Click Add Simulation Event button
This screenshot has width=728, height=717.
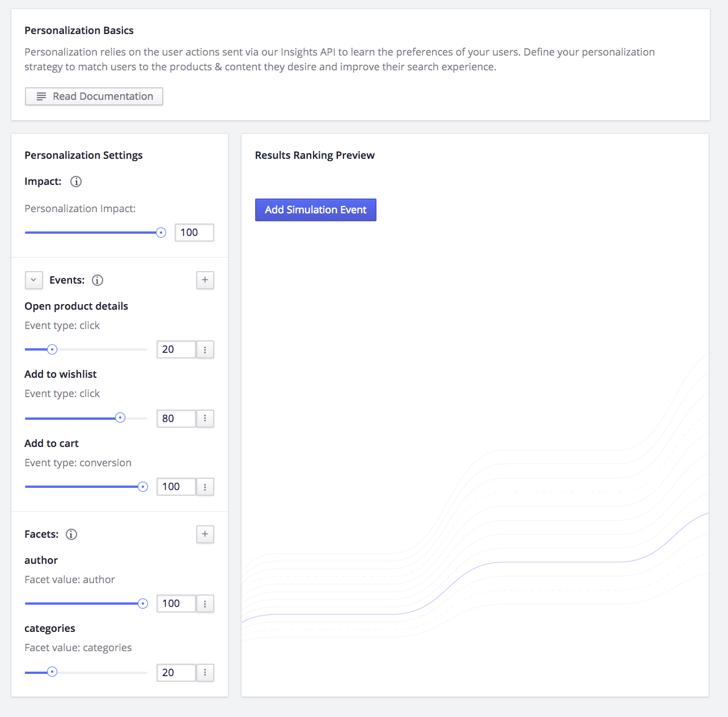click(x=316, y=210)
